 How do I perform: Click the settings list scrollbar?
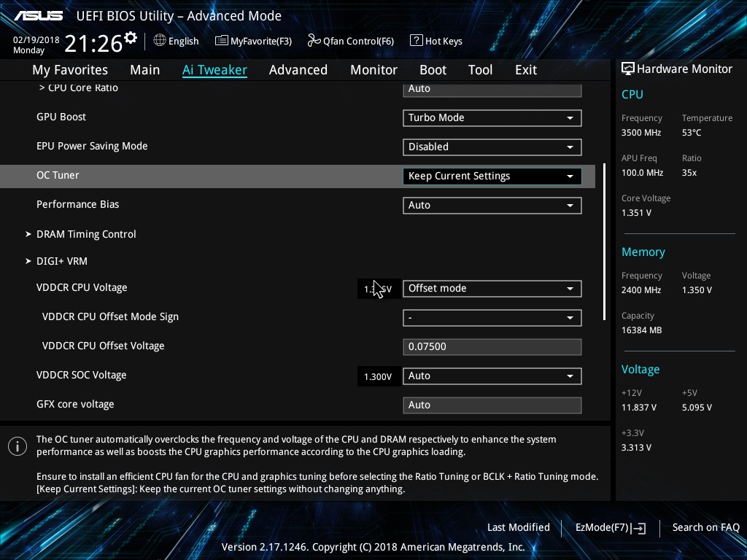(605, 242)
